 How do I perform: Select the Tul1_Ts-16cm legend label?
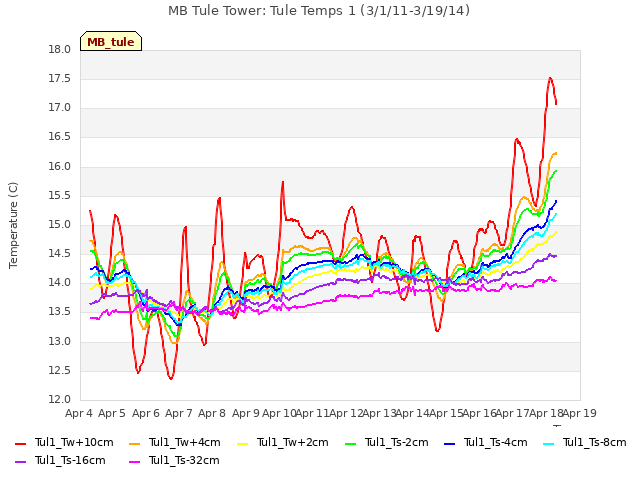tap(70, 460)
